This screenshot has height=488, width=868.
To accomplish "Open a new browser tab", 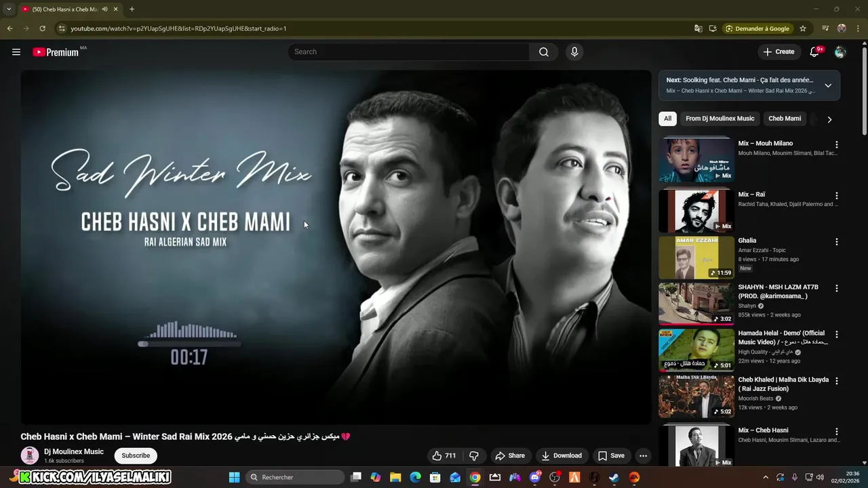I will pos(132,9).
